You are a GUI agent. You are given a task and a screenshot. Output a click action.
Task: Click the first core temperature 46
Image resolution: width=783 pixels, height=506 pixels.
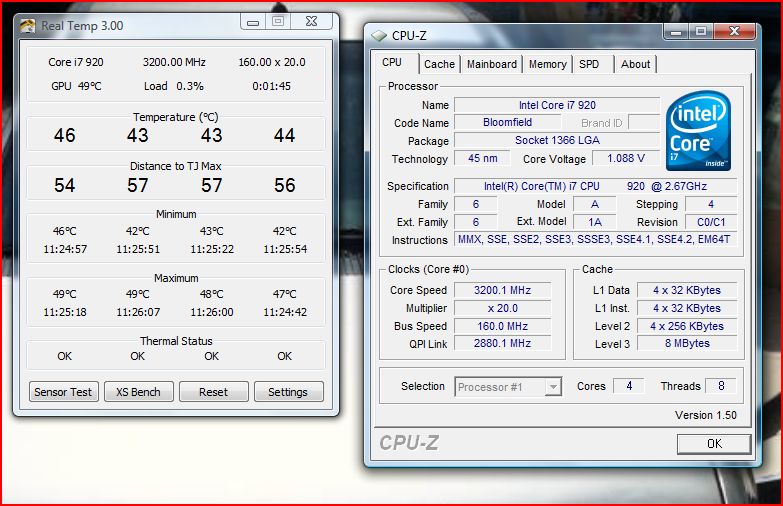pos(65,135)
